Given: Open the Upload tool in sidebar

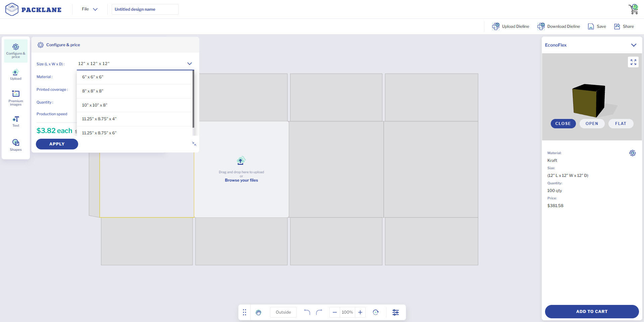Looking at the screenshot, I should 15,75.
